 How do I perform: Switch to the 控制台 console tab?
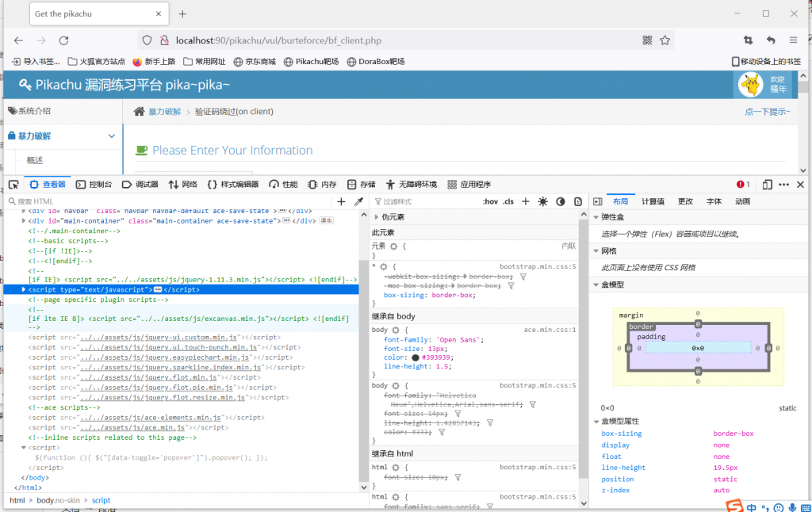94,185
